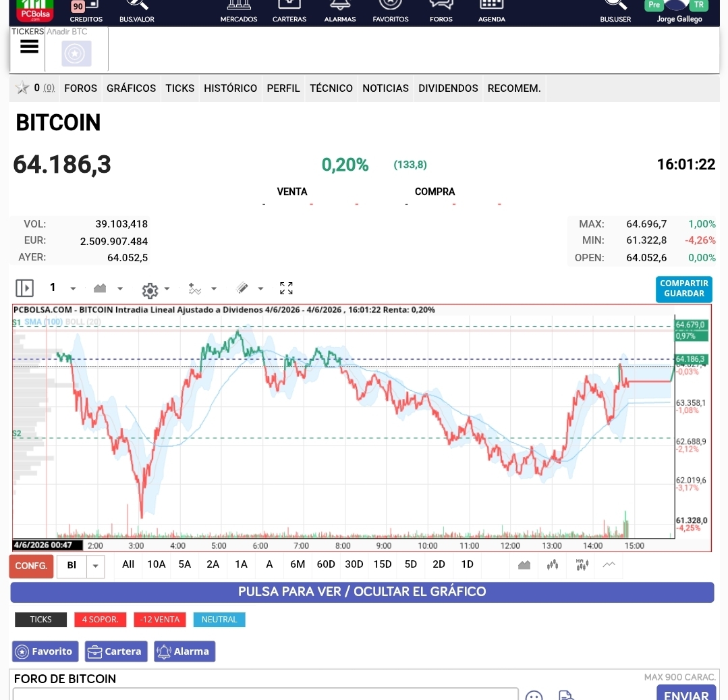Switch to area chart style at bottom
Viewport: 728px width, 700px height.
(x=524, y=565)
